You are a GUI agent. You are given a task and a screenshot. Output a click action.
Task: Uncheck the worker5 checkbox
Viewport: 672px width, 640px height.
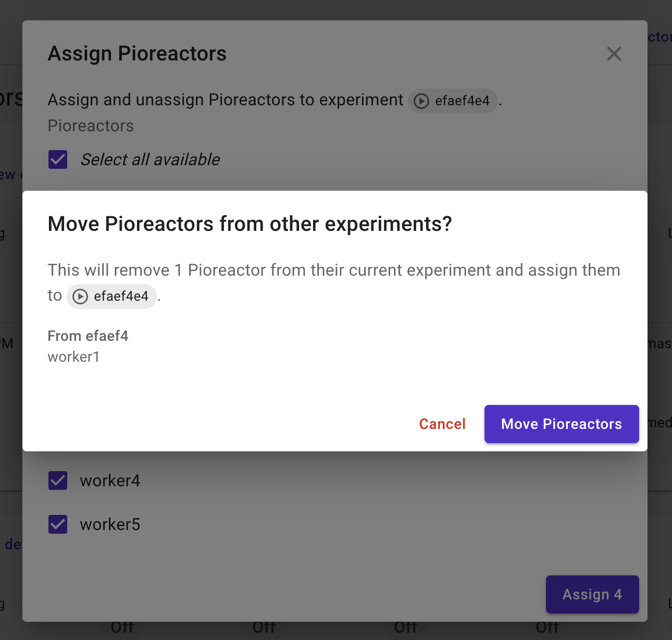(58, 524)
